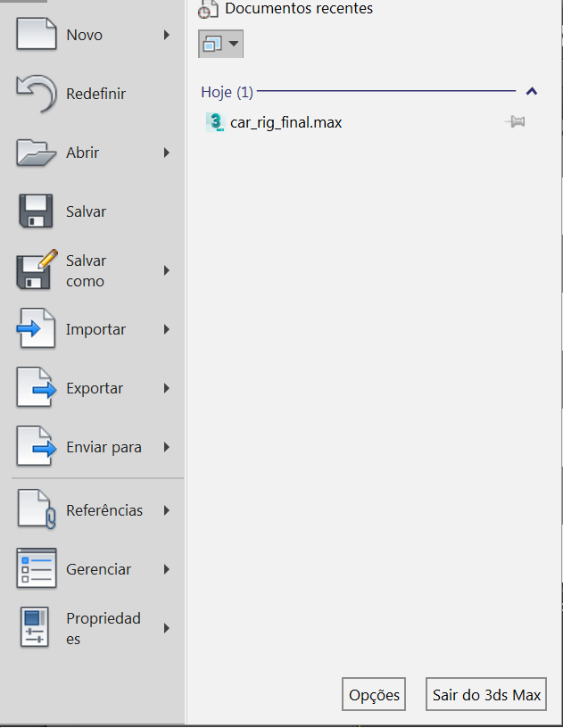Click the Referências paperclip page icon
Image resolution: width=563 pixels, height=728 pixels.
36,510
